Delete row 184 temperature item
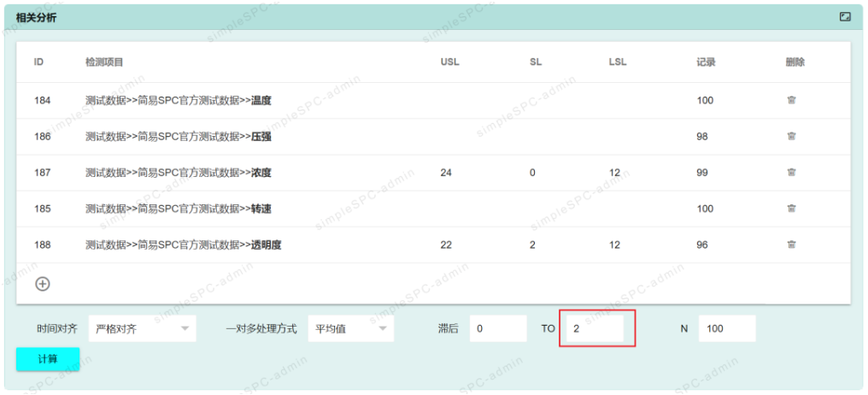 791,100
